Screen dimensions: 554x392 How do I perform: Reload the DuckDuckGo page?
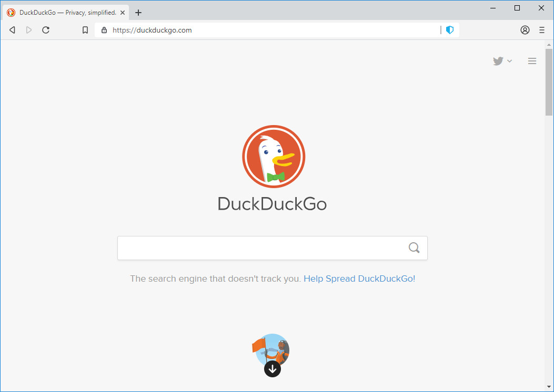tap(46, 30)
